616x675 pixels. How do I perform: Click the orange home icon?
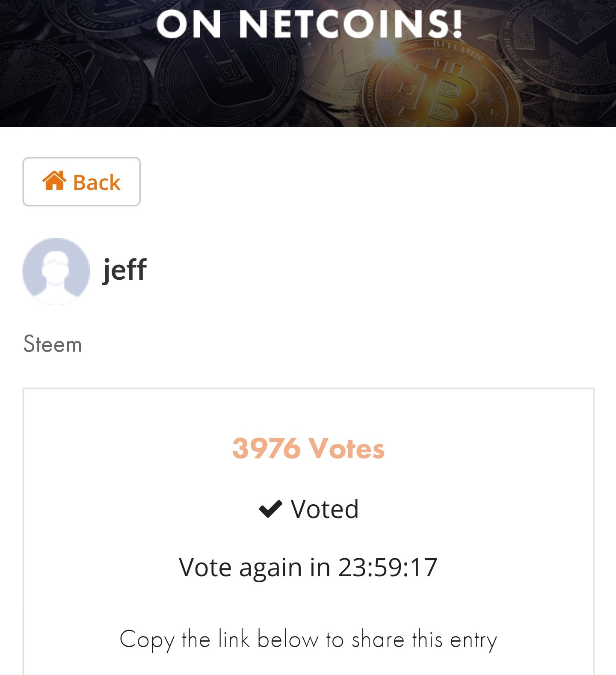click(54, 181)
